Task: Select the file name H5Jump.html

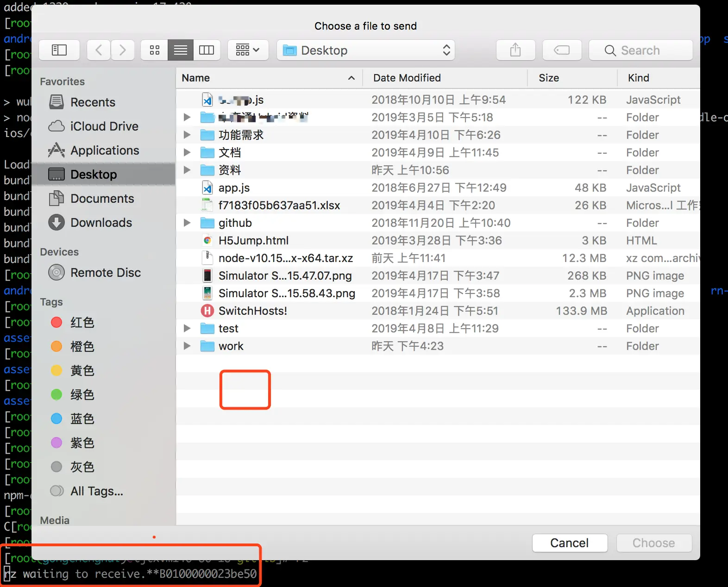Action: [x=253, y=241]
